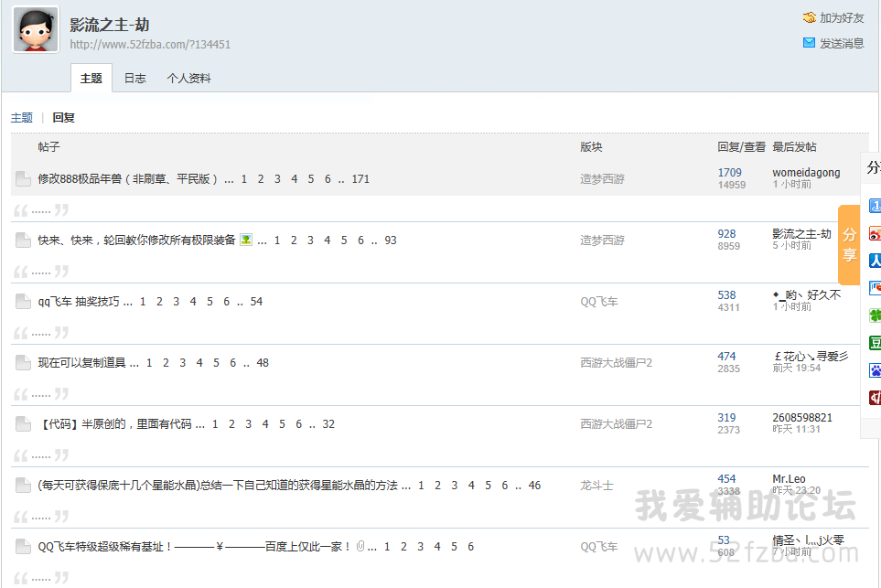881x588 pixels.
Task: Open 造梦西游 forum for 修改888极品年兽 row
Action: click(602, 179)
